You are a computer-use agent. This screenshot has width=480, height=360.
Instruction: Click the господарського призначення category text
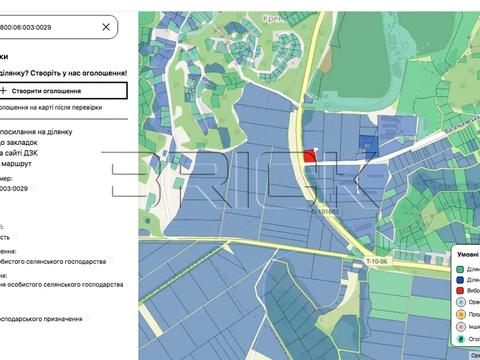(41, 319)
